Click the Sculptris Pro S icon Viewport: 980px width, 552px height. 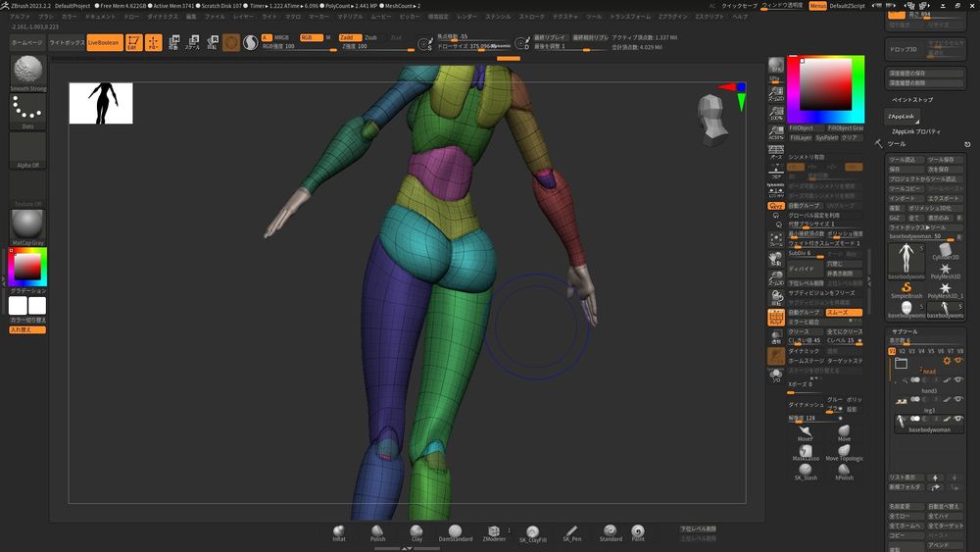click(x=250, y=42)
